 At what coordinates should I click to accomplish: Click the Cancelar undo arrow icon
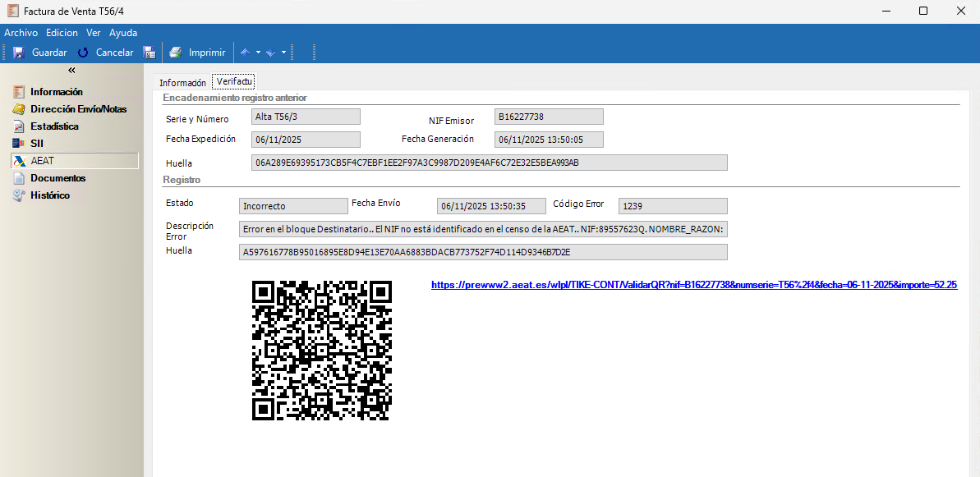click(83, 53)
